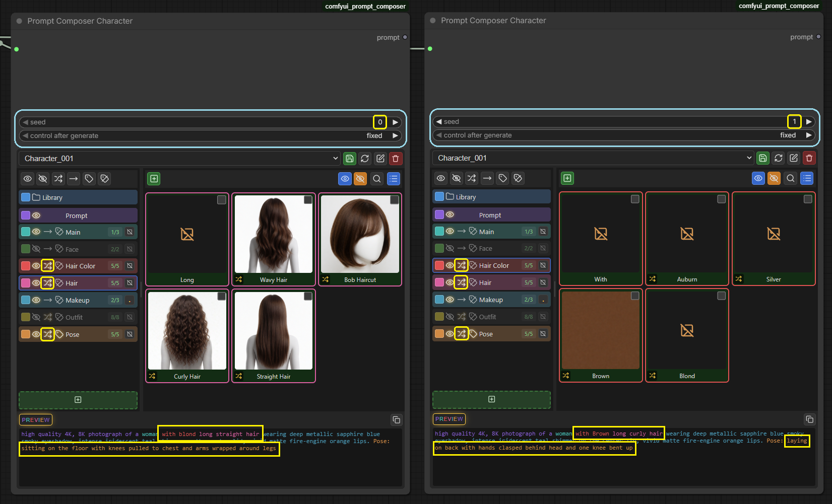
Task: Save the preset in the left node
Action: (349, 159)
